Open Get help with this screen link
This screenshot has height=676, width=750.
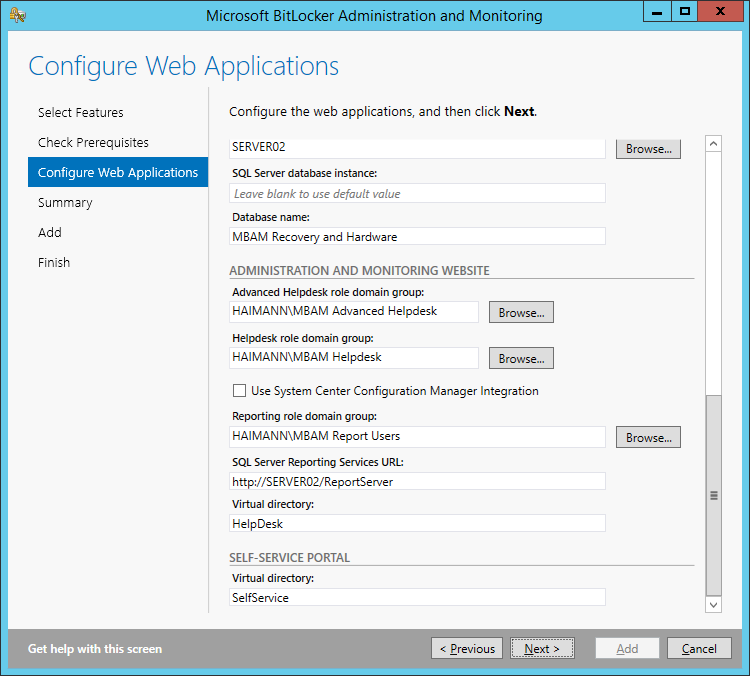pos(95,649)
